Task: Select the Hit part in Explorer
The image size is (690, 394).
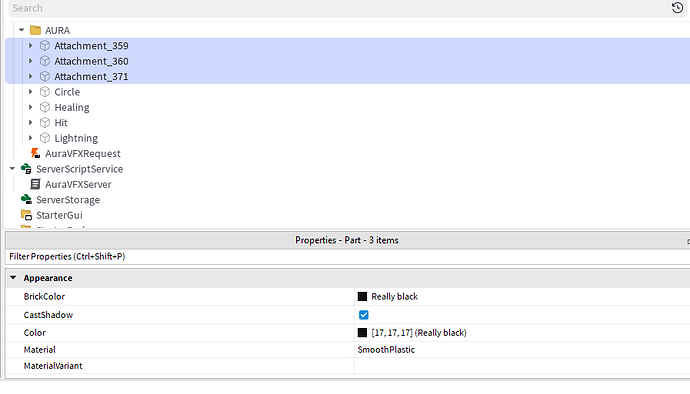Action: pos(61,122)
